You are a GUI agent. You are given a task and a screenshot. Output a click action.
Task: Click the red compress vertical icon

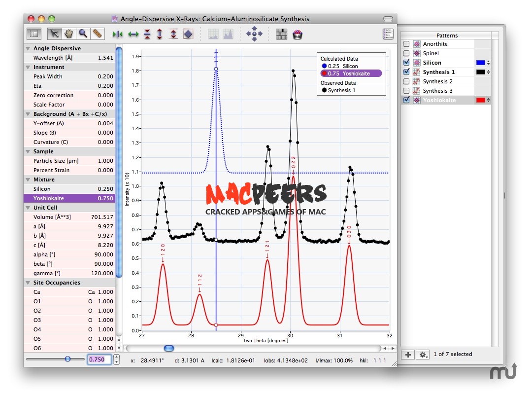click(147, 34)
